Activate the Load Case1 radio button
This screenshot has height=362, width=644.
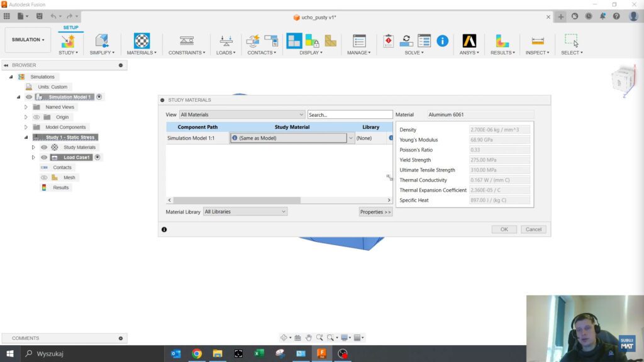pos(98,157)
